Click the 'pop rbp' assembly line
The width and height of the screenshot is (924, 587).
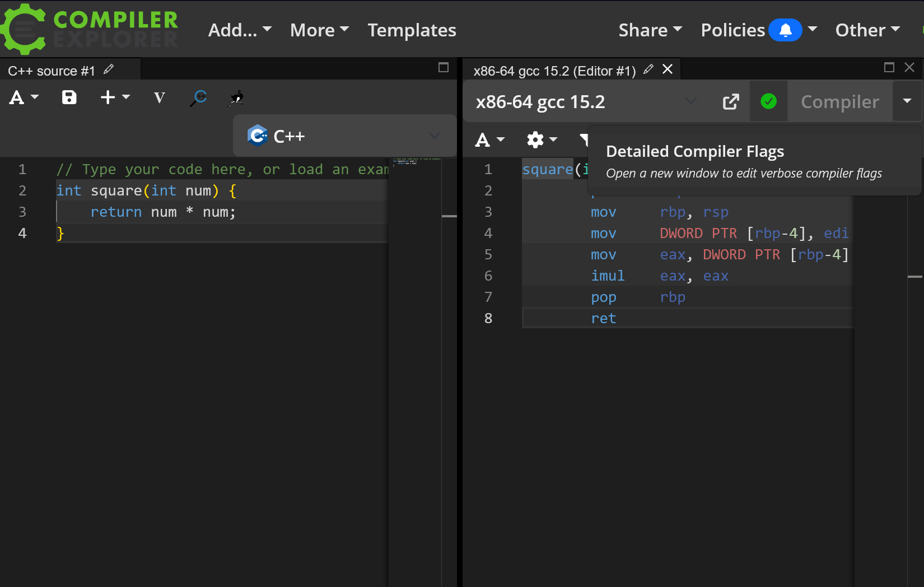[638, 297]
